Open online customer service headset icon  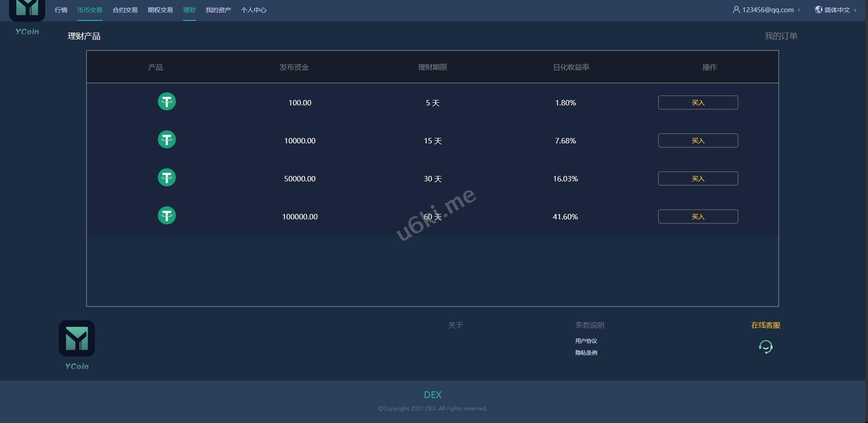765,347
